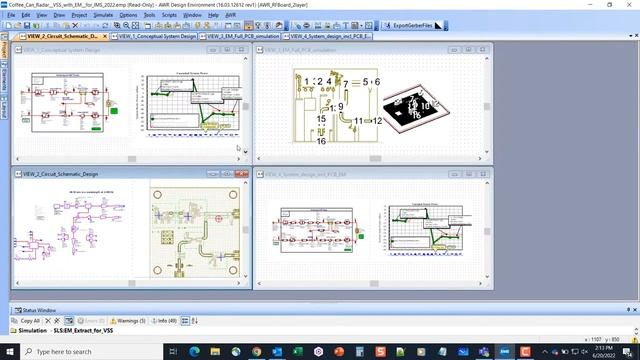Open the Options menu
Viewport: 640px width, 360px height.
128,15
